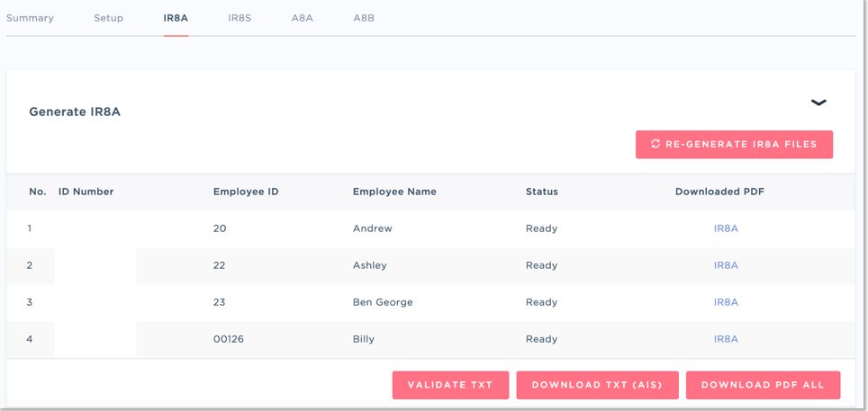Click Download PDF All button
The image size is (868, 411).
coord(763,385)
